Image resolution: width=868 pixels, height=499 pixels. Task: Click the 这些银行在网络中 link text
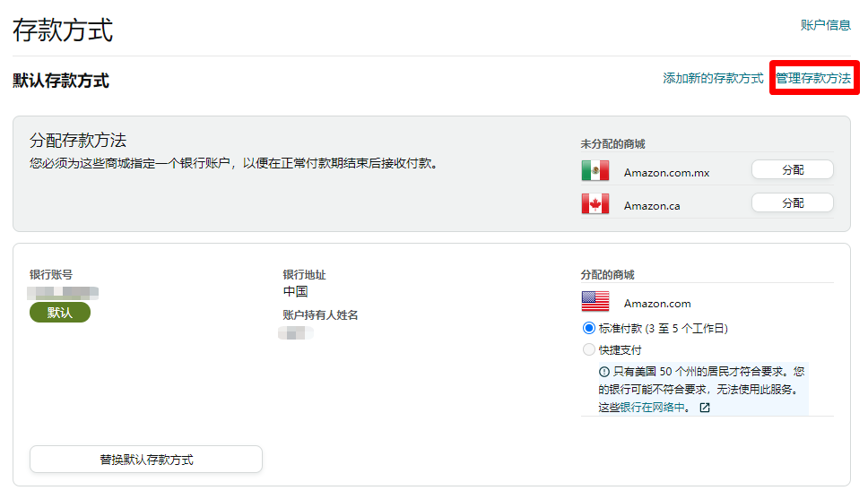(x=644, y=408)
